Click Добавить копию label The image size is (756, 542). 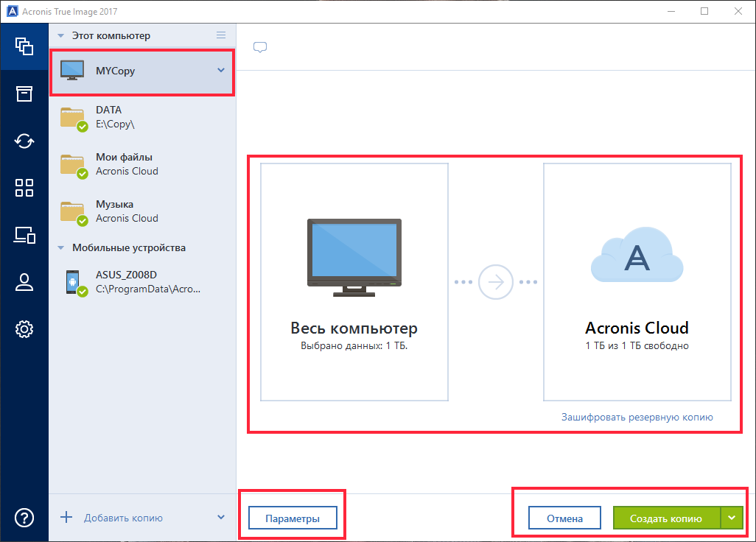pos(124,518)
